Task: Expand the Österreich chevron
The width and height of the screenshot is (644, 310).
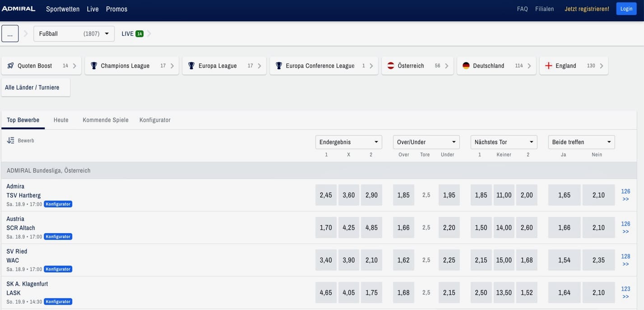Action: (x=446, y=66)
